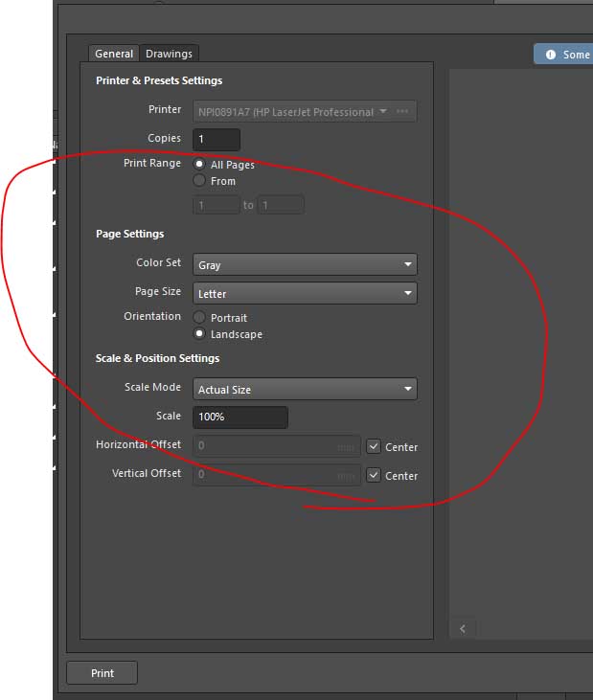
Task: Open the Scale Mode dropdown showing Actual Size
Action: [305, 390]
